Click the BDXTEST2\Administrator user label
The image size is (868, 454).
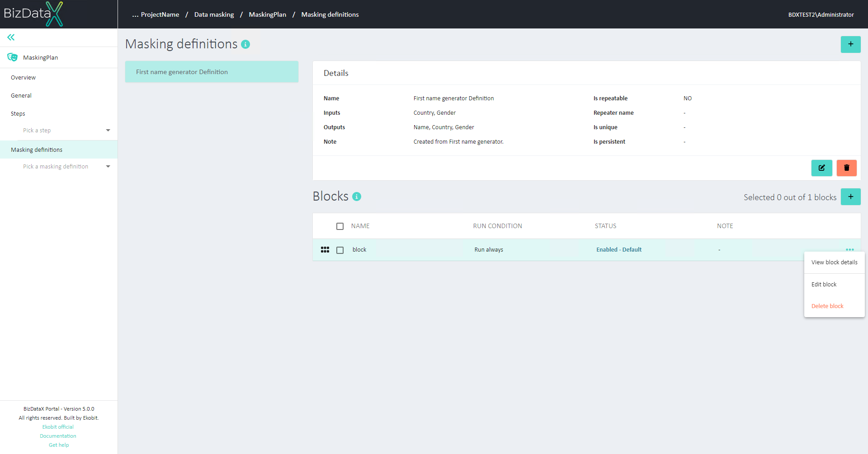click(x=821, y=14)
